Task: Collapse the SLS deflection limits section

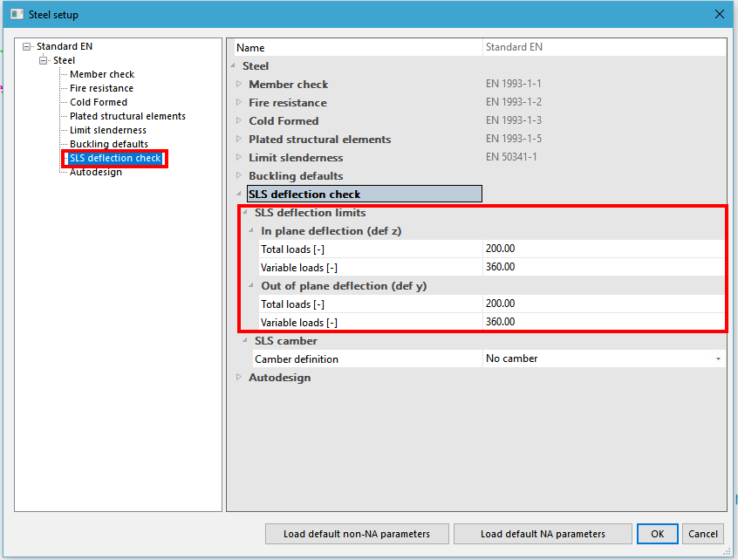Action: pos(246,213)
